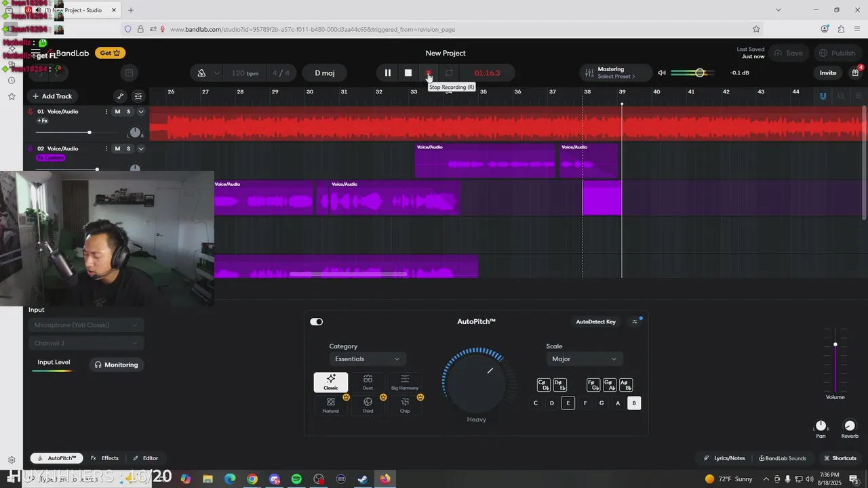Expand the metronome options chevron
Image resolution: width=868 pixels, height=488 pixels.
pos(217,73)
